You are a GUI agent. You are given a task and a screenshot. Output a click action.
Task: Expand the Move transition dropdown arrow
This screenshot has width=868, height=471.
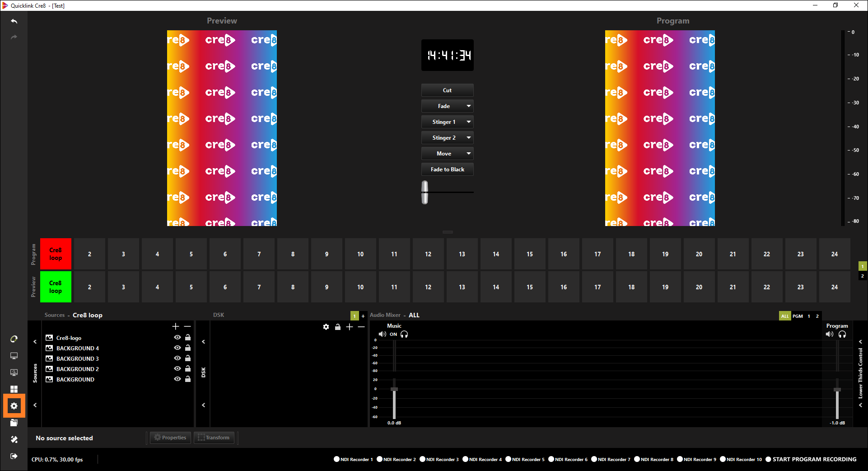469,154
